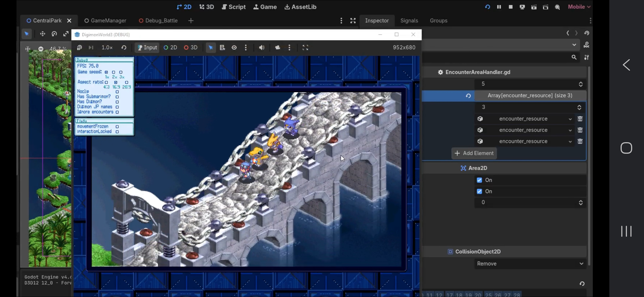Advance to next frame in the game window
This screenshot has width=644, height=297.
point(91,48)
